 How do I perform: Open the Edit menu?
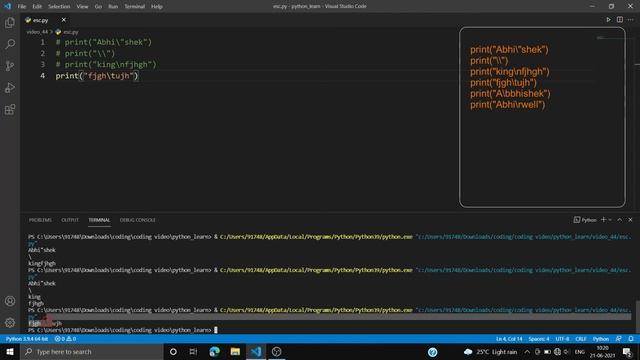click(37, 7)
